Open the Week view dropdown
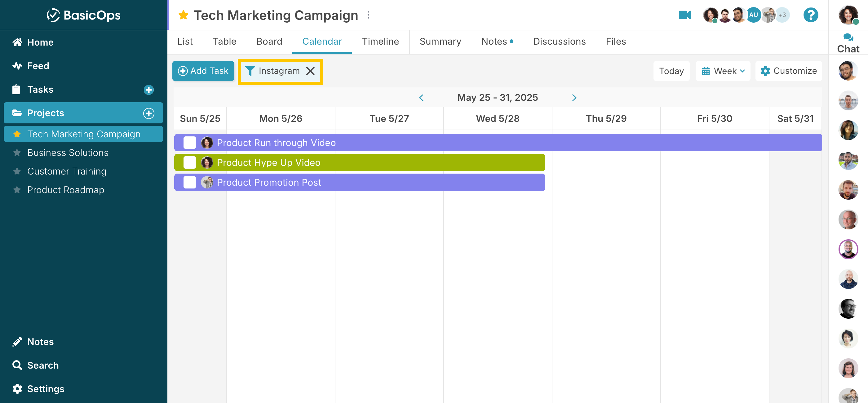Screen dimensions: 868x403 [x=723, y=71]
